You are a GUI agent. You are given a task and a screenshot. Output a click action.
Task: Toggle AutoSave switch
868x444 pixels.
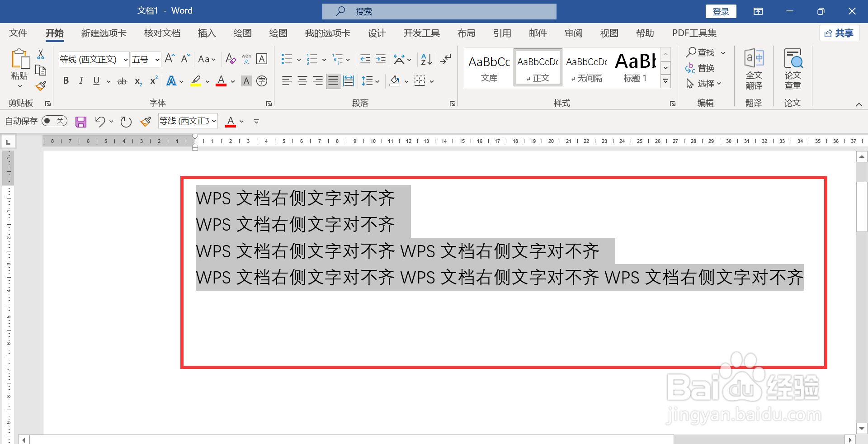[x=54, y=121]
